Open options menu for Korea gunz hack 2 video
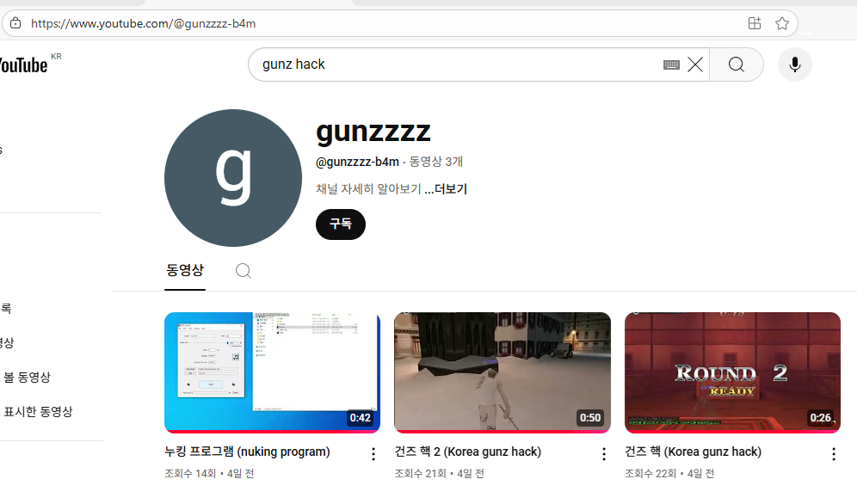 604,454
